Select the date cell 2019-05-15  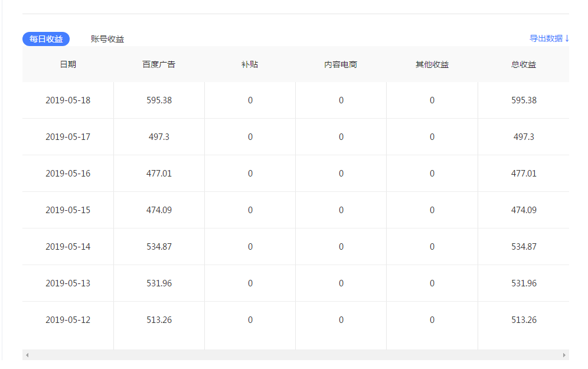pyautogui.click(x=68, y=210)
